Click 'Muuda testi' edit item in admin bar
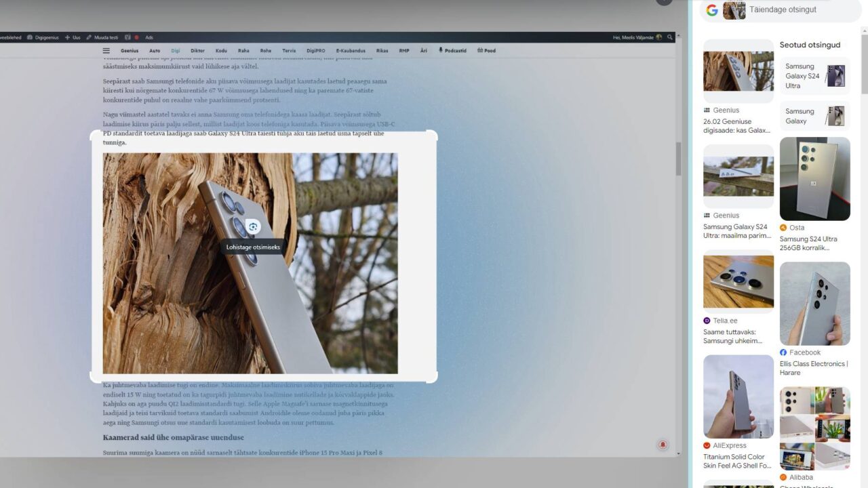The image size is (868, 488). [102, 37]
